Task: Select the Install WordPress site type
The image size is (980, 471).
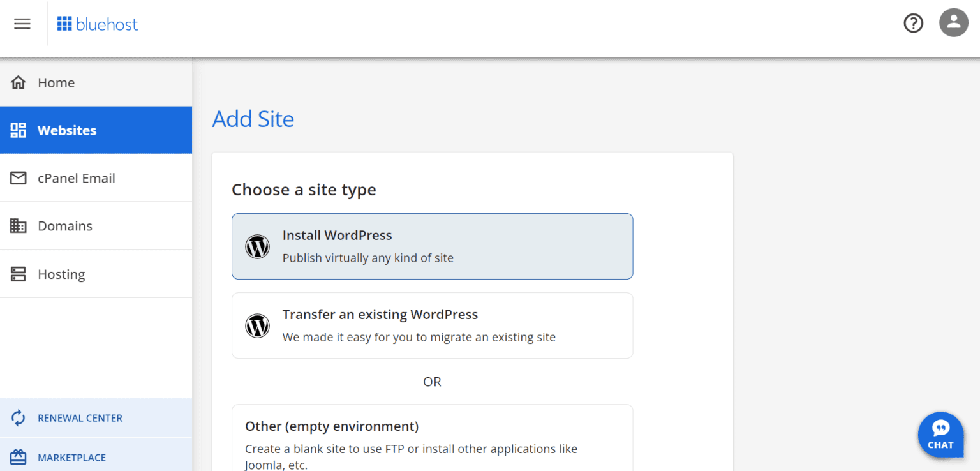Action: (432, 246)
